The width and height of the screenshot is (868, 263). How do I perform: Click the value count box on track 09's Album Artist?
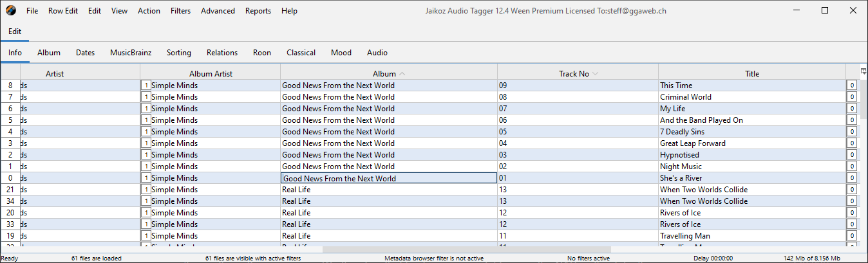[146, 86]
